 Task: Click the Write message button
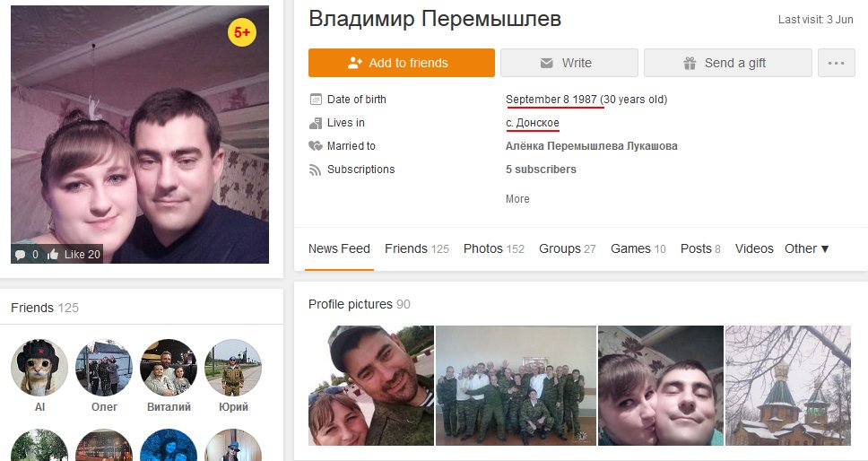point(569,63)
